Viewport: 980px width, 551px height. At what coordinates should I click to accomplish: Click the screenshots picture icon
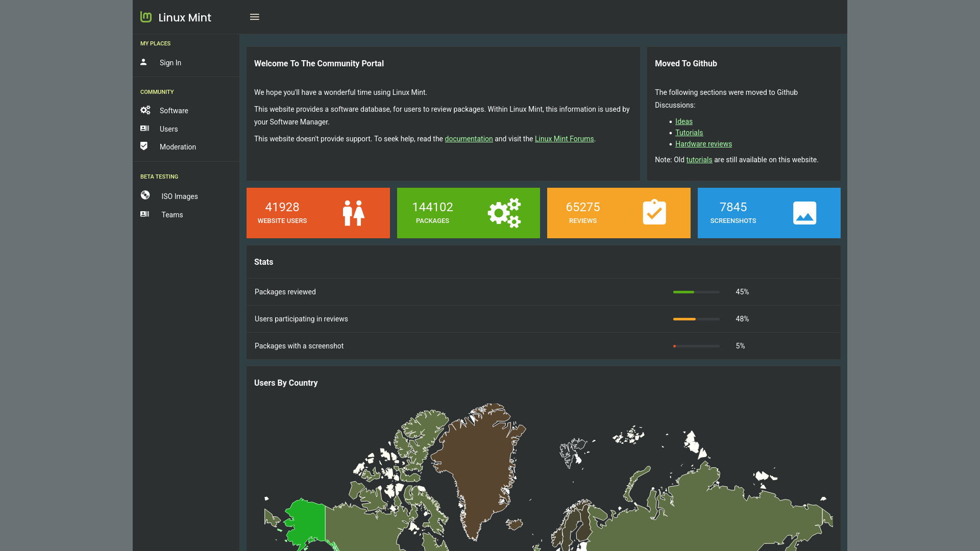point(804,213)
